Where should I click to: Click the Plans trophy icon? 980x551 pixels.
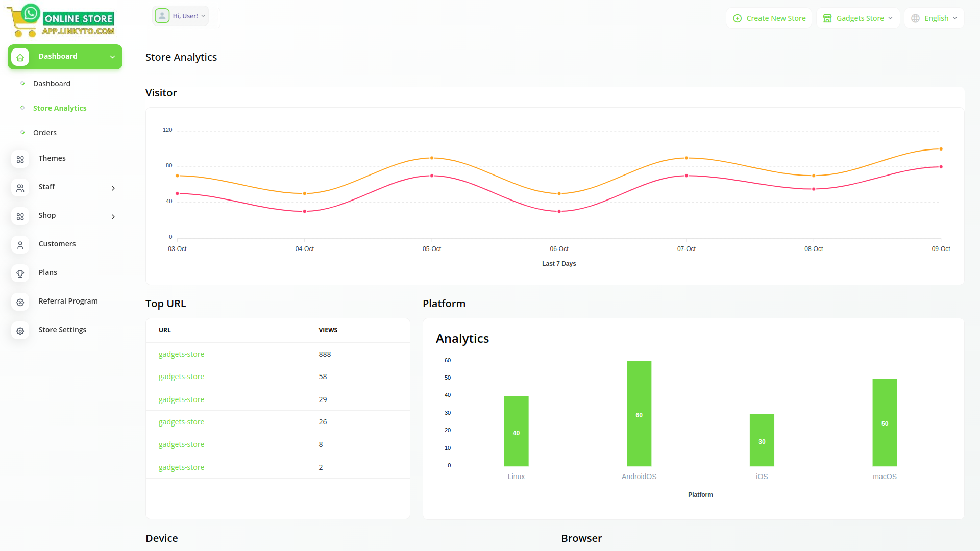pos(20,274)
